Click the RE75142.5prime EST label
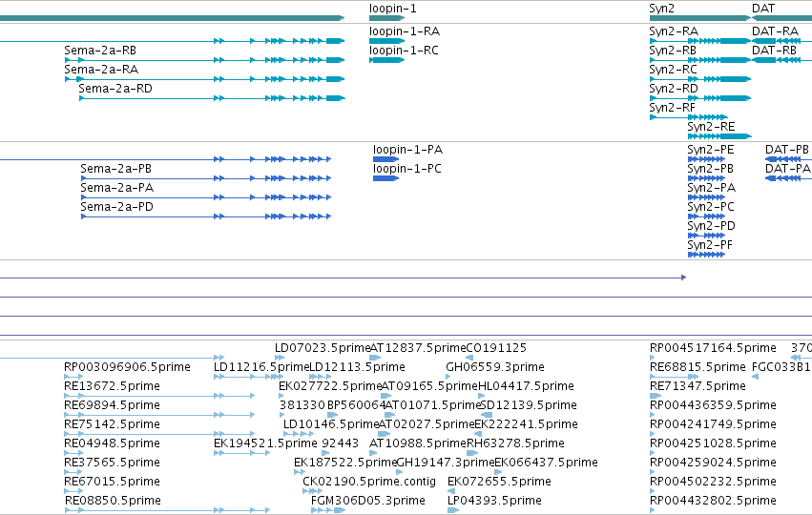 point(112,425)
